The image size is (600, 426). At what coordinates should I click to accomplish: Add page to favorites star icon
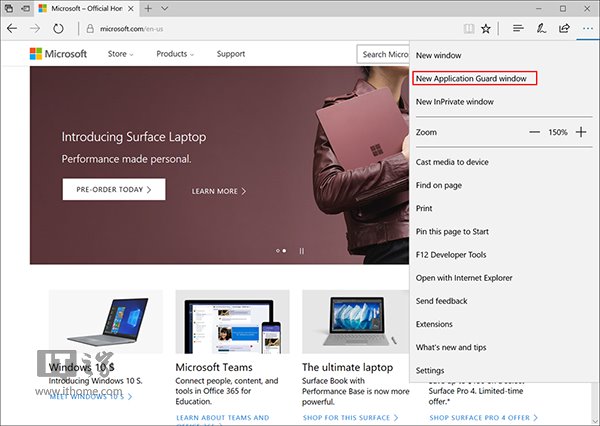(486, 28)
